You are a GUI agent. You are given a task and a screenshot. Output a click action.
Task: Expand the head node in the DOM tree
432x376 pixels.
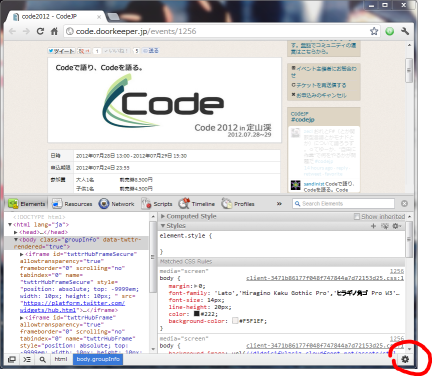(16, 232)
